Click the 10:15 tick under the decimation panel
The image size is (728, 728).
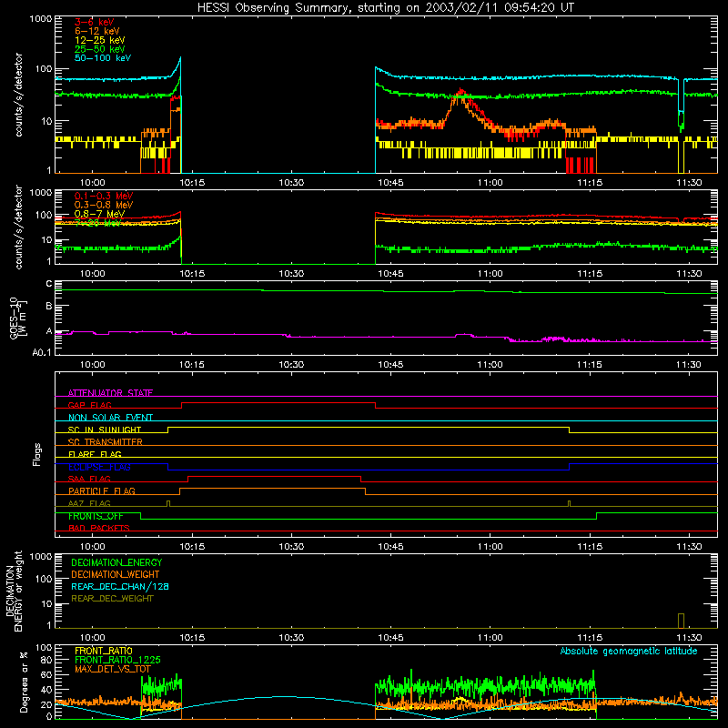point(192,638)
